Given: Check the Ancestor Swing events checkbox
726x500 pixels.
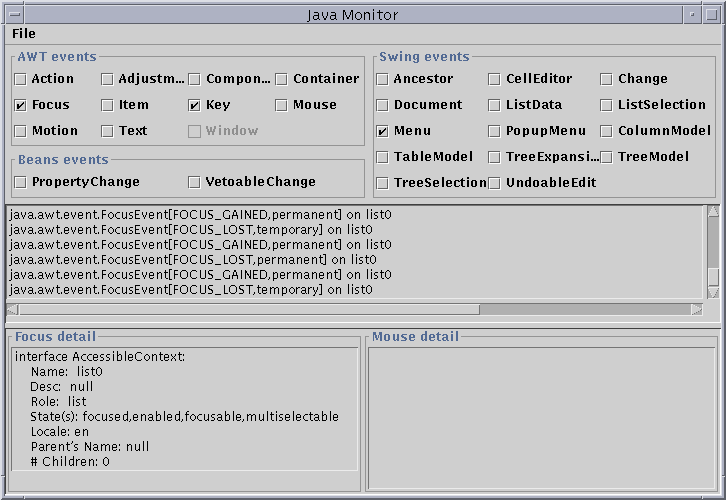Looking at the screenshot, I should coord(382,79).
